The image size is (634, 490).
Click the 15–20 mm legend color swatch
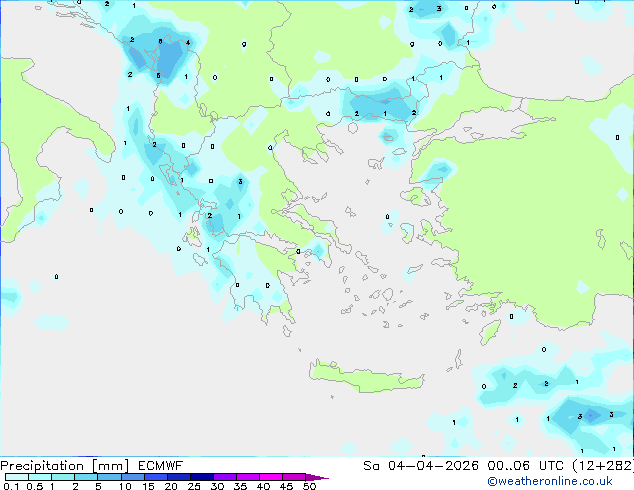tap(155, 477)
